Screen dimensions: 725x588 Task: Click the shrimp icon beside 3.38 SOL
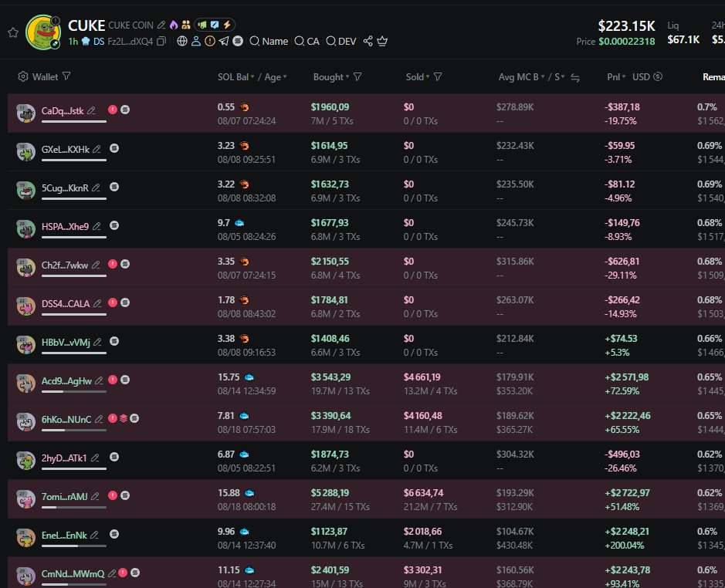(244, 339)
